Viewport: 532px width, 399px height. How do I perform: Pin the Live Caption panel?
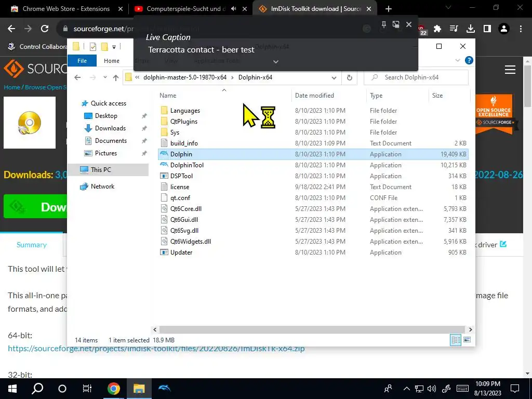click(x=384, y=24)
